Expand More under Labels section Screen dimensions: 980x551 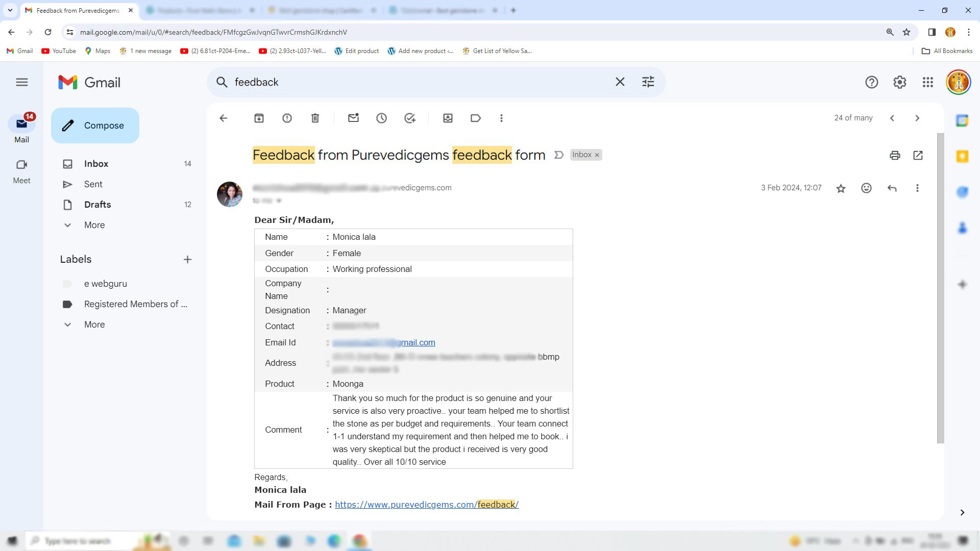click(x=94, y=324)
